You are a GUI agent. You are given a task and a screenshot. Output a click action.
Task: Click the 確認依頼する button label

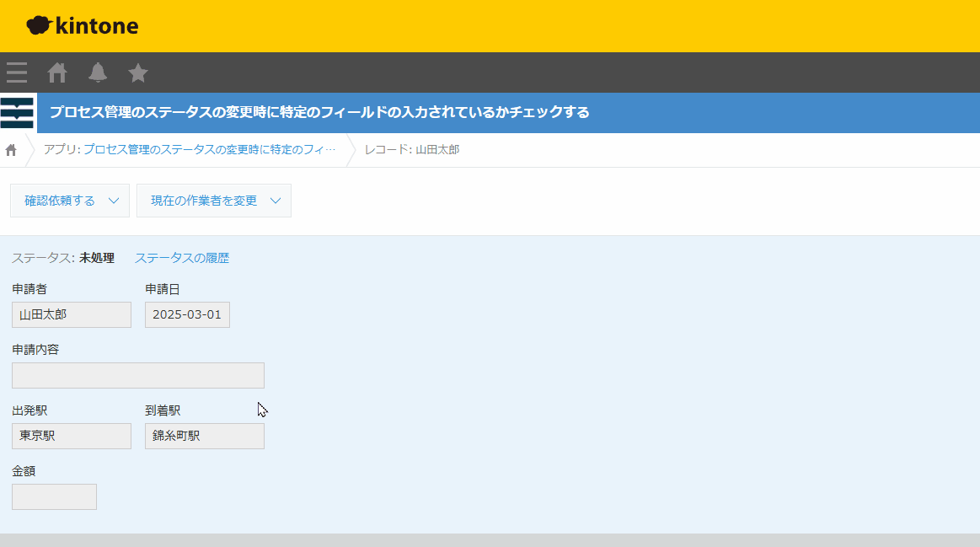(59, 201)
